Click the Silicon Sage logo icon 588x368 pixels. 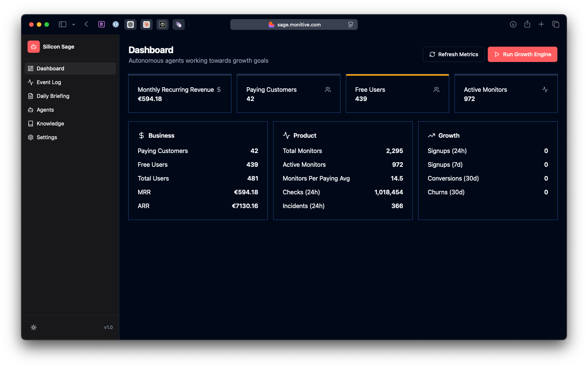(x=33, y=46)
